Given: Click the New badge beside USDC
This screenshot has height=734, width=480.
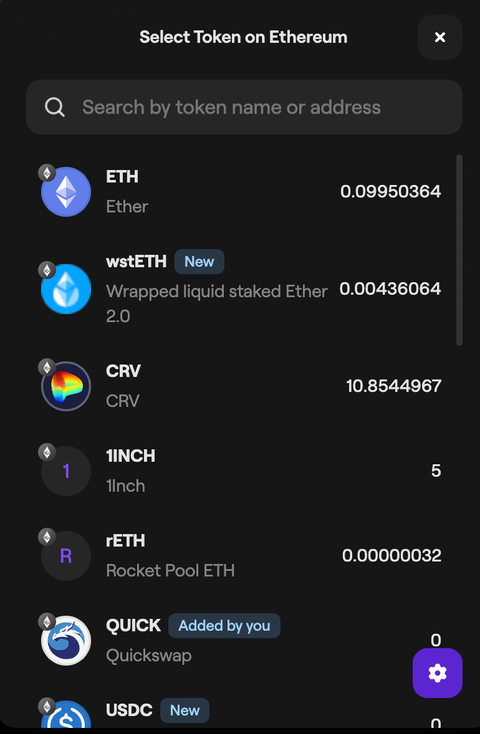Looking at the screenshot, I should point(185,711).
